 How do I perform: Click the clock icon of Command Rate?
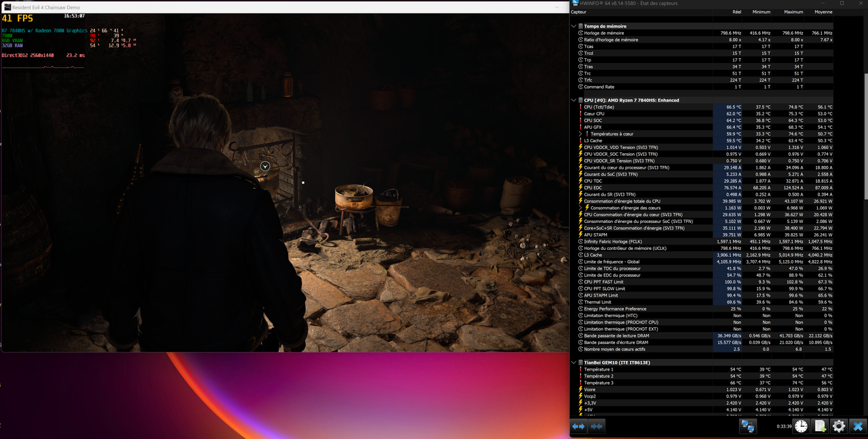(580, 87)
